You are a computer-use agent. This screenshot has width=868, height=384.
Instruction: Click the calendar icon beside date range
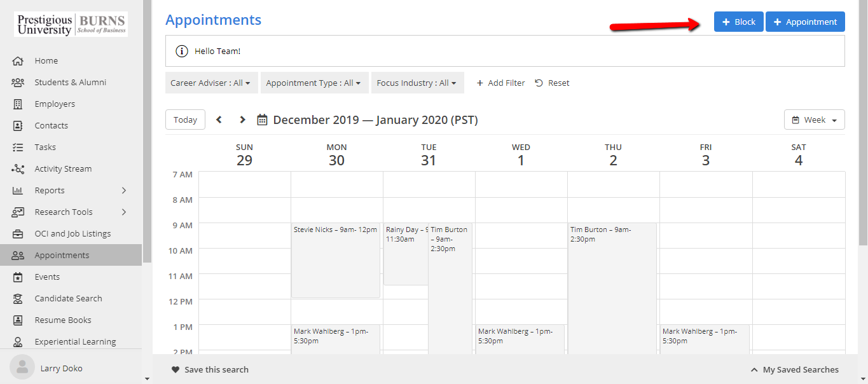click(262, 120)
